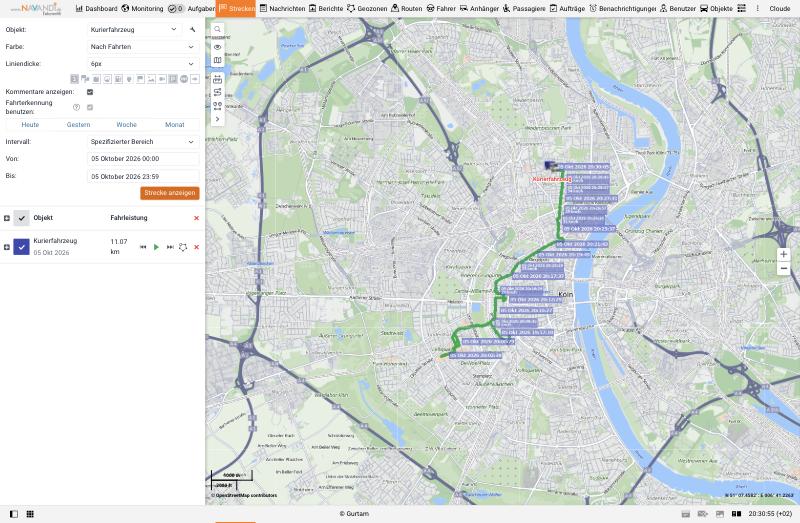Open the map layers selector icon
800x523 pixels.
217,60
